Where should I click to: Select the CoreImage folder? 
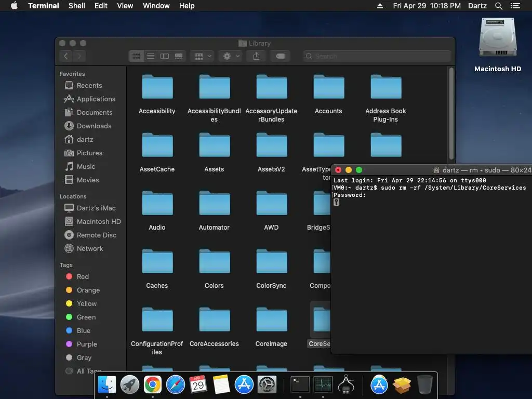pos(271,320)
